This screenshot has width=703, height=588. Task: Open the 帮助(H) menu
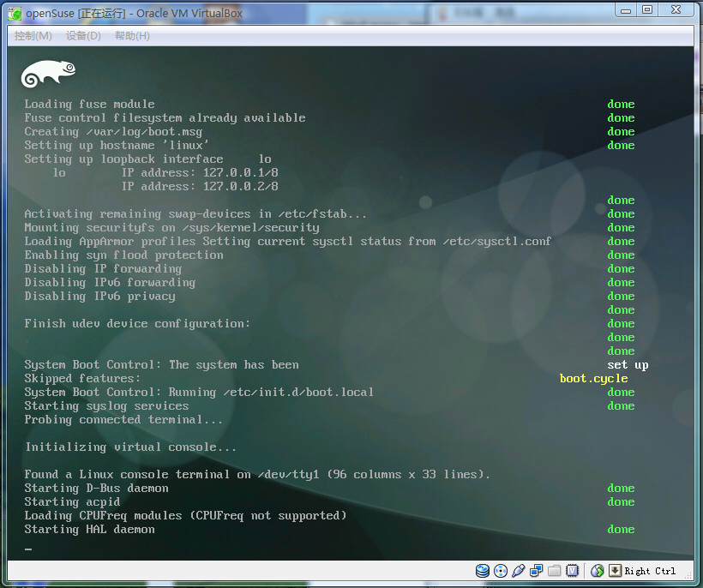point(132,36)
